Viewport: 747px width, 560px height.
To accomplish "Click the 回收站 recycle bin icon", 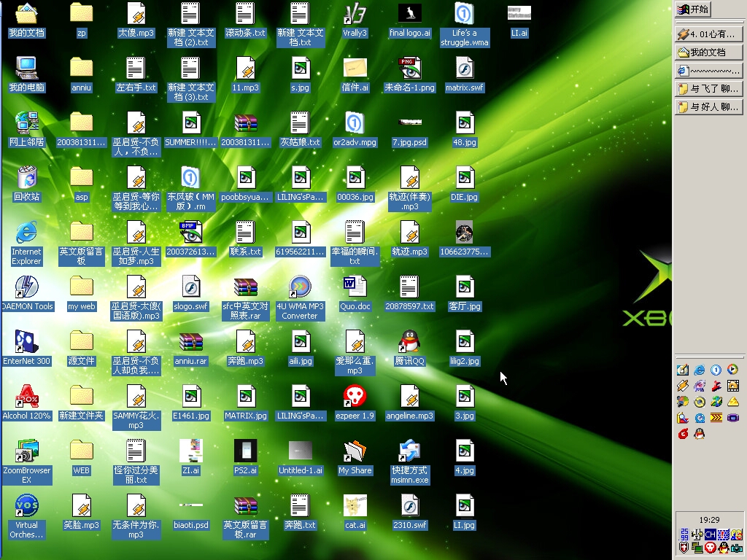I will 27,184.
